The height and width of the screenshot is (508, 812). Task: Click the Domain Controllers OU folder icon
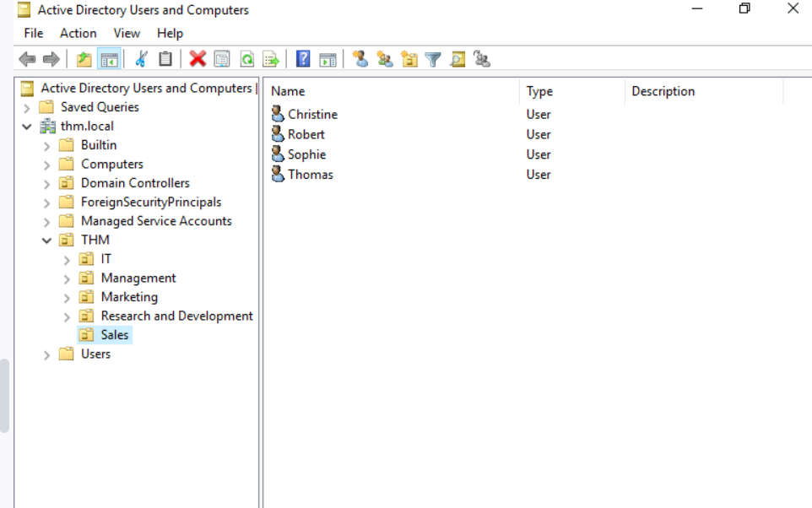tap(67, 183)
